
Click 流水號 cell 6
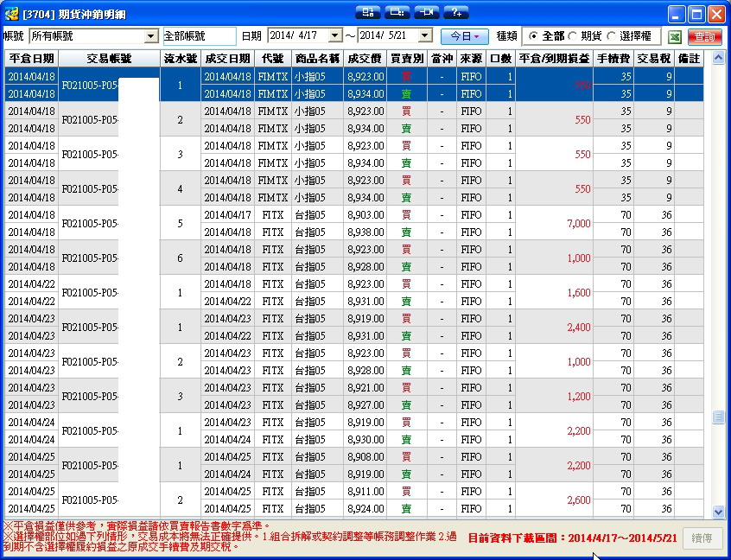(x=180, y=258)
